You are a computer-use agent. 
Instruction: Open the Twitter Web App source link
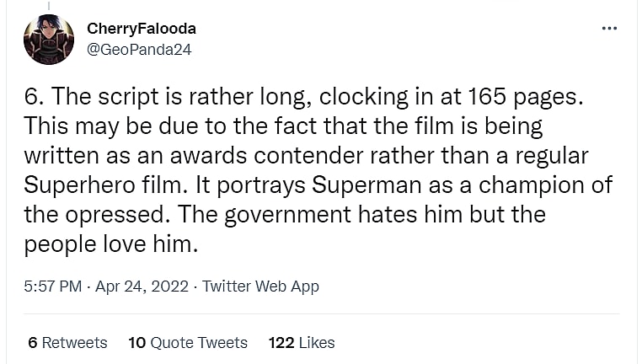pos(260,286)
